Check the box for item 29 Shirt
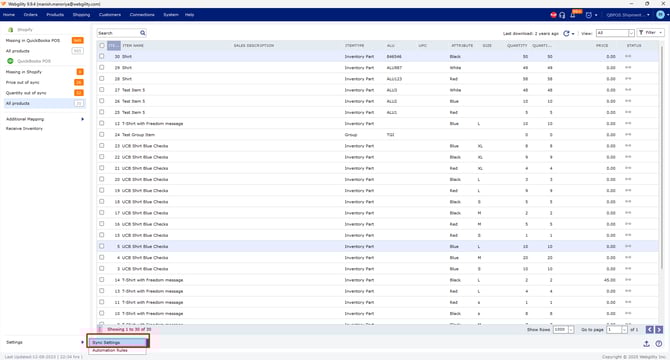The image size is (670, 360). 102,67
